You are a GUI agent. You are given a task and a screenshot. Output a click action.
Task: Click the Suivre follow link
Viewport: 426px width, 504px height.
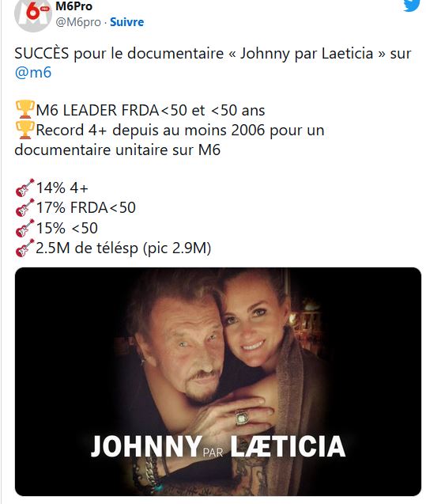pyautogui.click(x=126, y=22)
